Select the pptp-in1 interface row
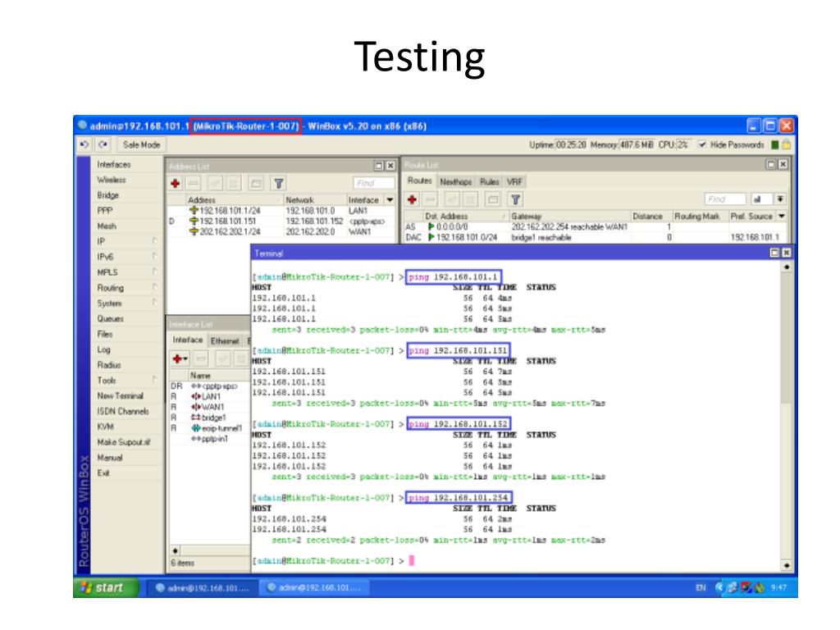 (x=209, y=439)
